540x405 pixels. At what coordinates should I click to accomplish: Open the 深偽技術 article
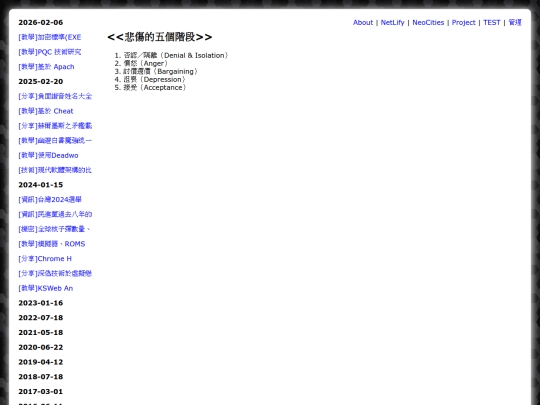[55, 274]
